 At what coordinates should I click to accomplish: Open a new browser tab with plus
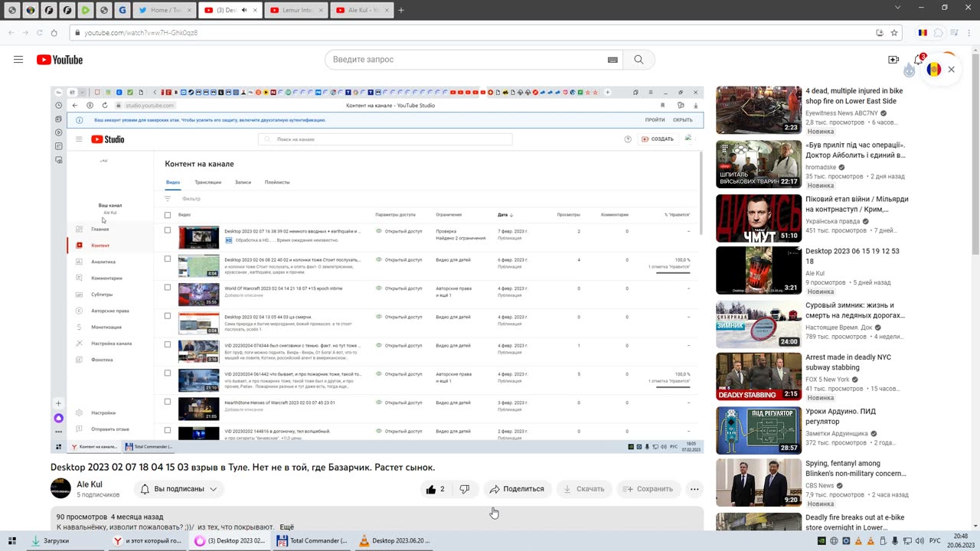401,10
